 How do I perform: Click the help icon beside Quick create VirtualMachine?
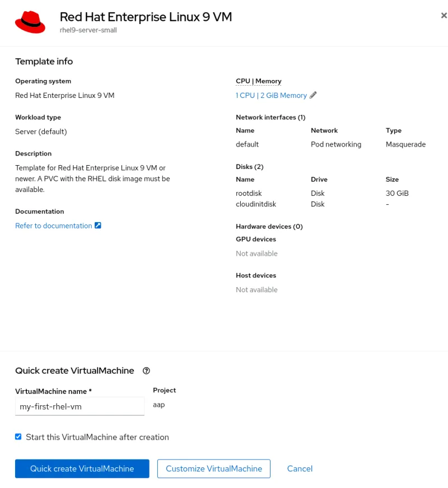pos(146,370)
